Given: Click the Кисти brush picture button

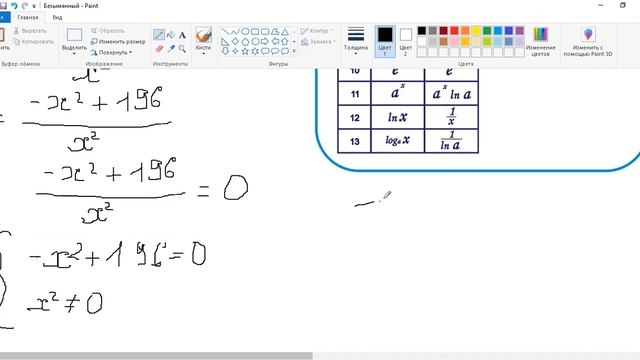Looking at the screenshot, I should point(203,36).
